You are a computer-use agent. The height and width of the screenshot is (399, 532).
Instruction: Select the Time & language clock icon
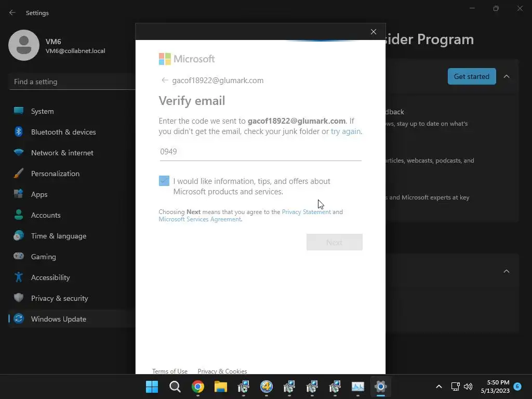tap(19, 235)
